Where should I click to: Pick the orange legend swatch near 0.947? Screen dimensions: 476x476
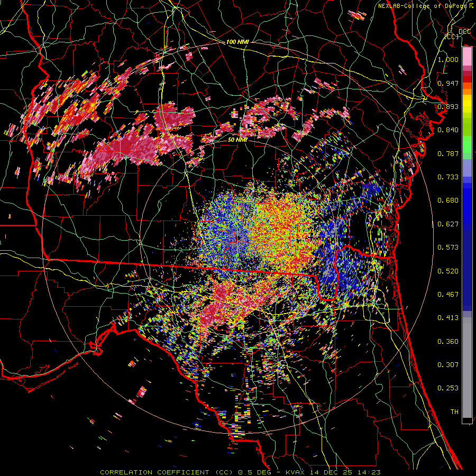point(467,87)
